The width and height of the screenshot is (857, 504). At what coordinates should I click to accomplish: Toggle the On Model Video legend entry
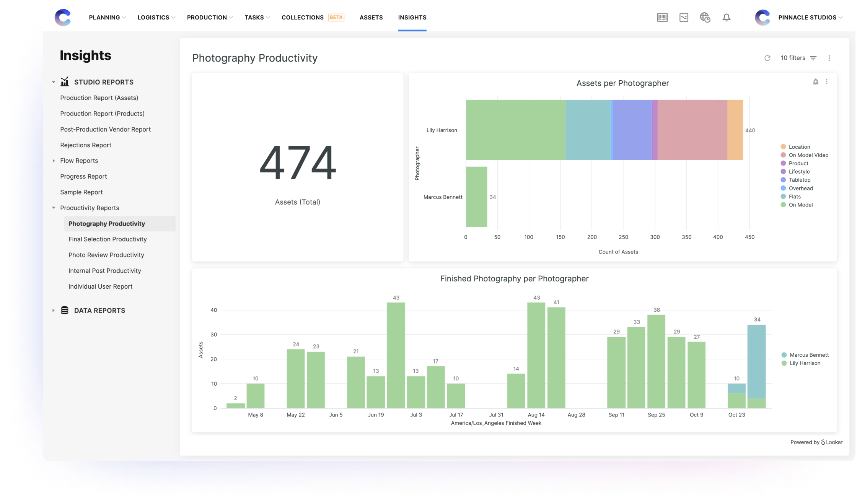point(808,155)
